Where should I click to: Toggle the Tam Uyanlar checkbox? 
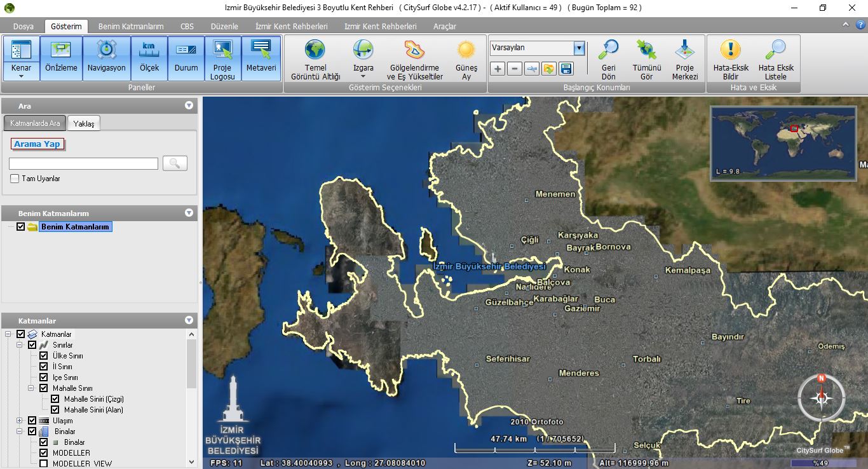[15, 179]
